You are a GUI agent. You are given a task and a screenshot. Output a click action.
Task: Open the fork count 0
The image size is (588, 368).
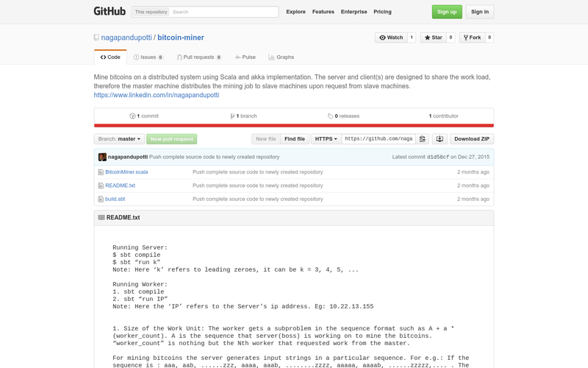pyautogui.click(x=490, y=38)
